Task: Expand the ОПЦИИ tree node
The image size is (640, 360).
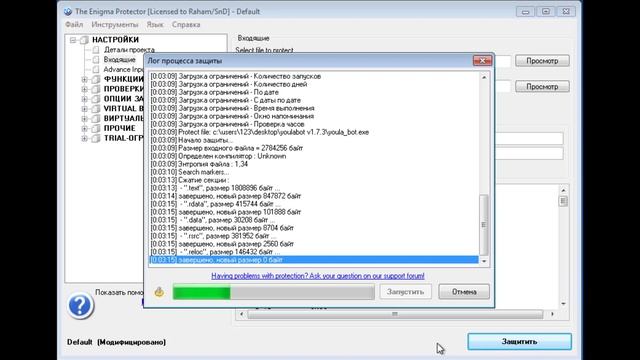Action: click(84, 99)
